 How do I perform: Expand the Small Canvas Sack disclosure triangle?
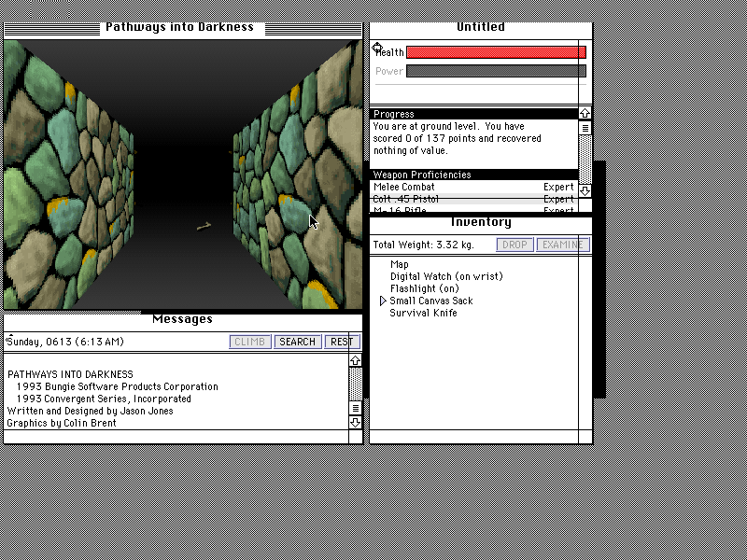click(383, 301)
